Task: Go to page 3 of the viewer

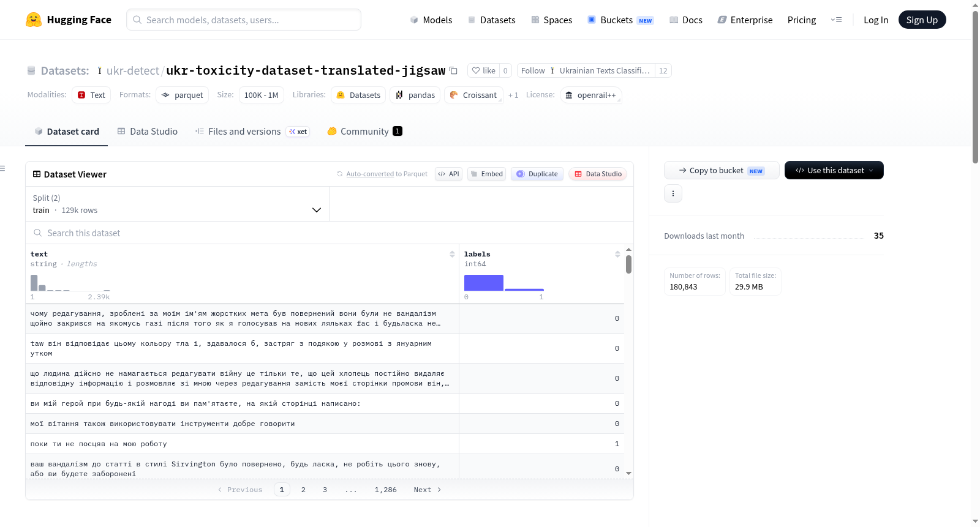Action: (x=325, y=490)
